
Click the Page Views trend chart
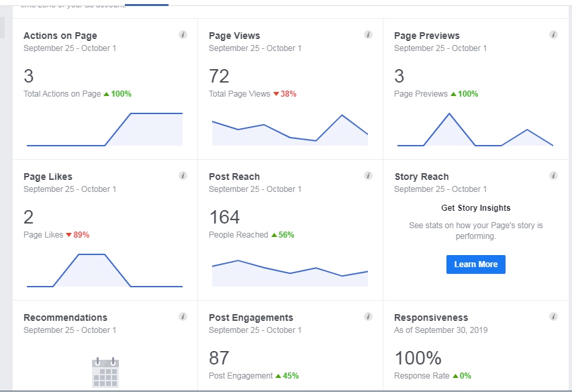pos(290,130)
